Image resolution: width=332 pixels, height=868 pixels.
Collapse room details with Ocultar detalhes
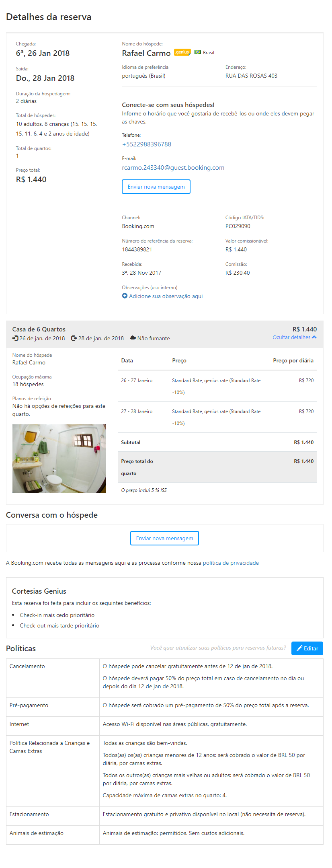point(294,337)
